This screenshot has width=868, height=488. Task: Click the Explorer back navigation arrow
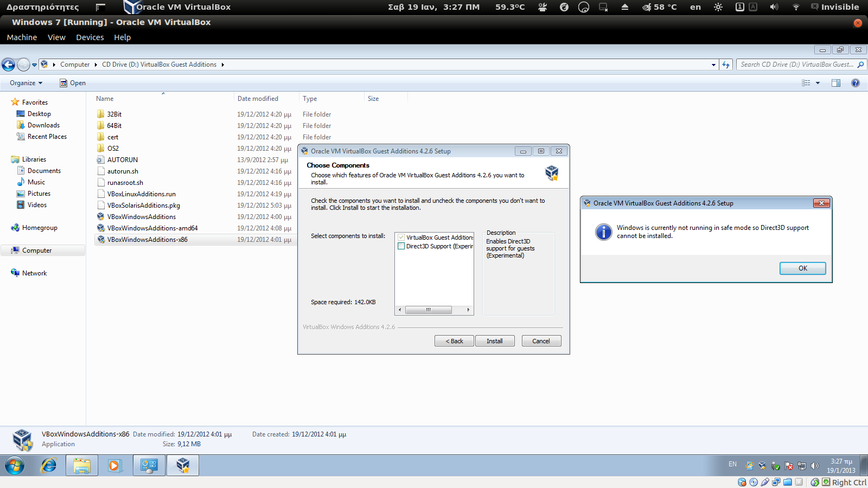pos(8,65)
